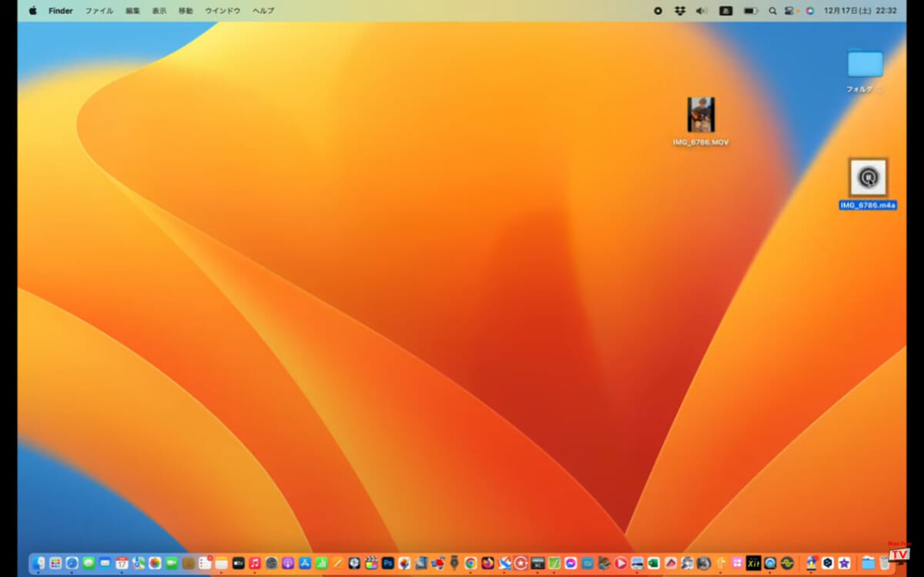924x577 pixels.
Task: Open the 編集 menu
Action: click(133, 11)
